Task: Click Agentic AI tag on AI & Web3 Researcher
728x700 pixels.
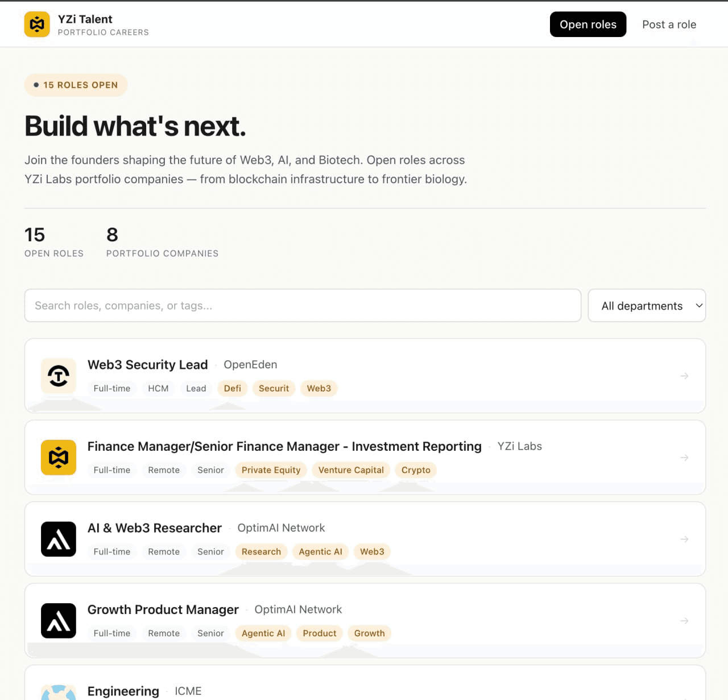Action: click(x=321, y=551)
